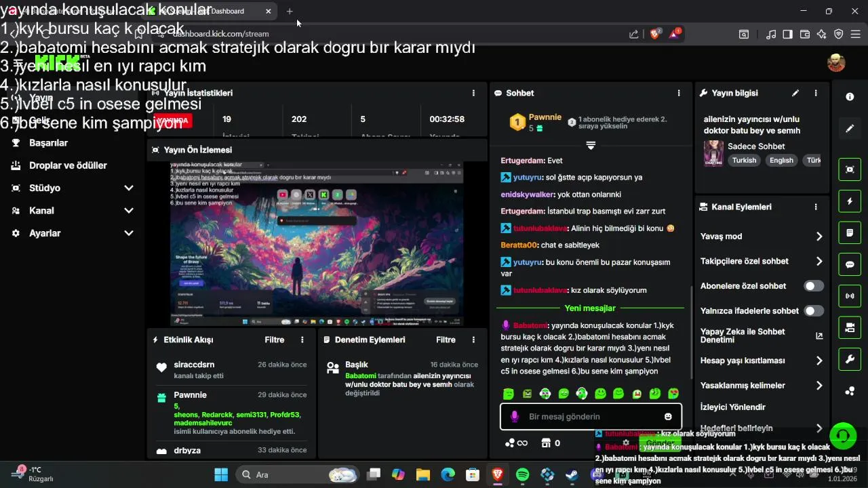Click the lightning bolt icon in the right sidebar
The image size is (868, 488).
click(850, 201)
